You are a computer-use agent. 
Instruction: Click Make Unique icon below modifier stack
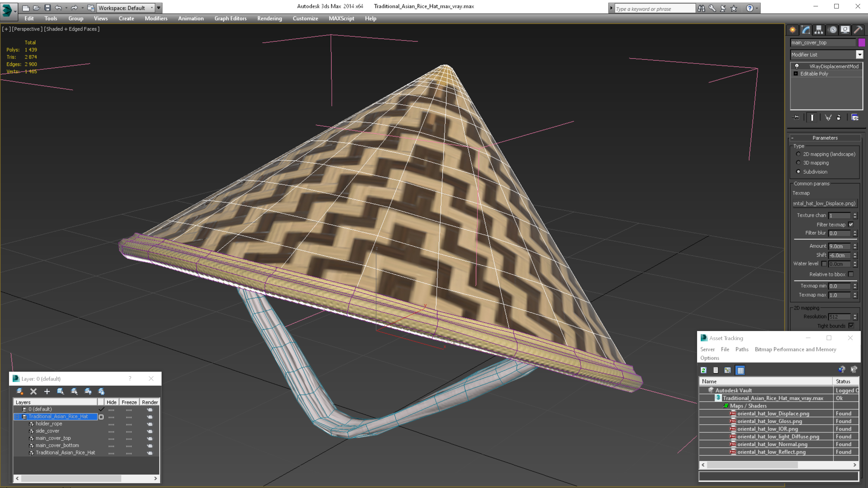tap(828, 117)
